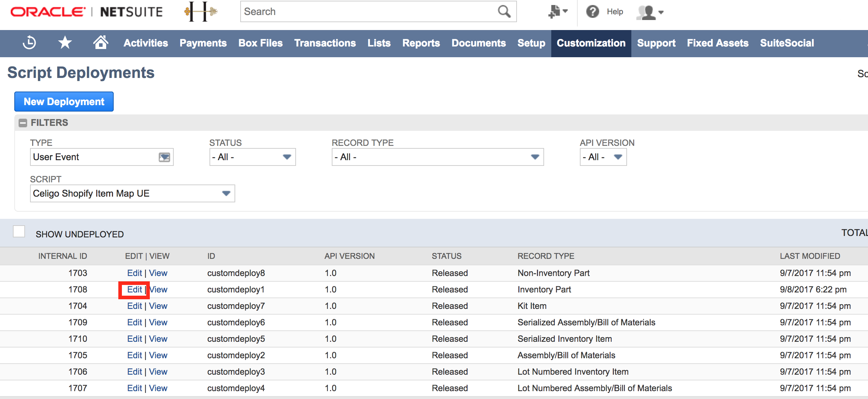View deployment customdeploy2
The width and height of the screenshot is (868, 399).
(158, 355)
